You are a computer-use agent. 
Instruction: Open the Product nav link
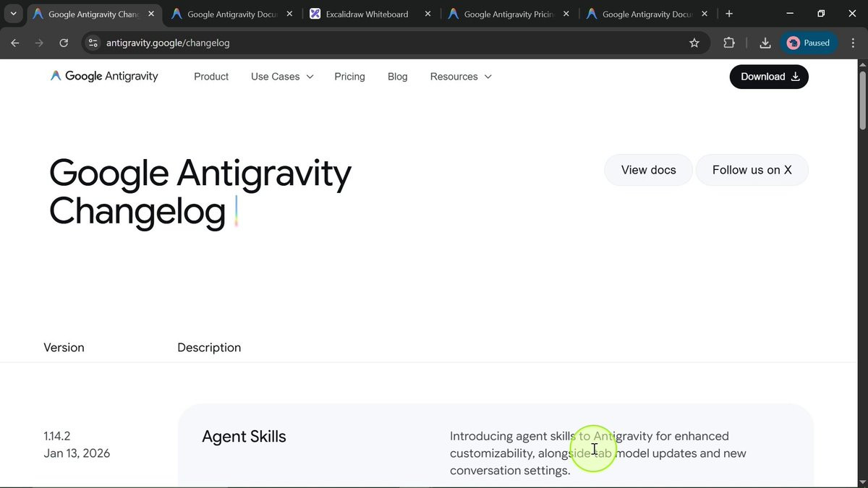tap(211, 77)
